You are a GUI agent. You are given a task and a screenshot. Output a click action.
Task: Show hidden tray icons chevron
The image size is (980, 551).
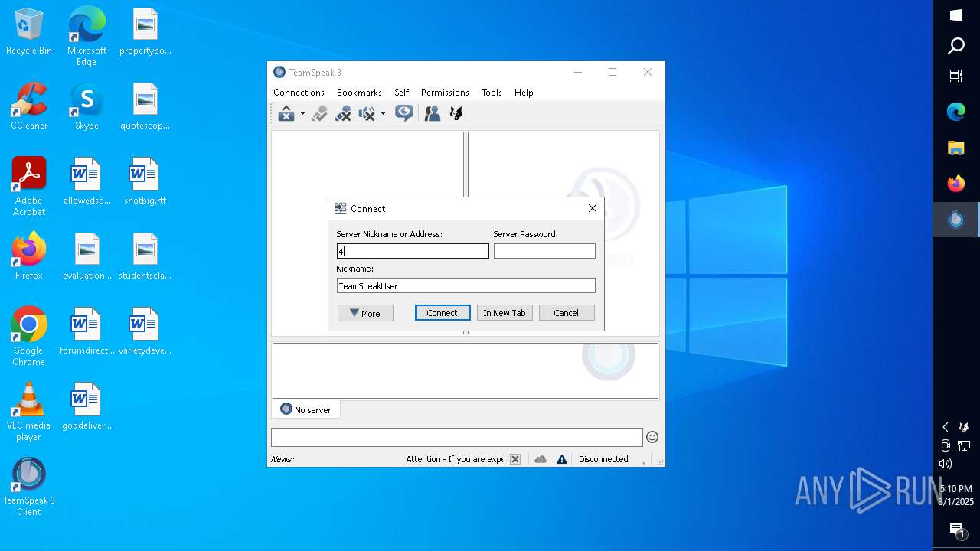pyautogui.click(x=946, y=427)
